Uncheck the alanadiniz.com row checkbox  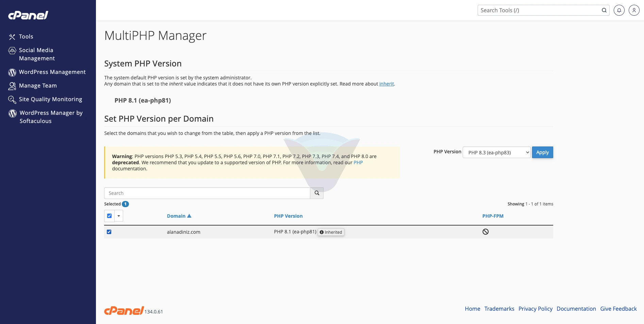[x=109, y=232]
